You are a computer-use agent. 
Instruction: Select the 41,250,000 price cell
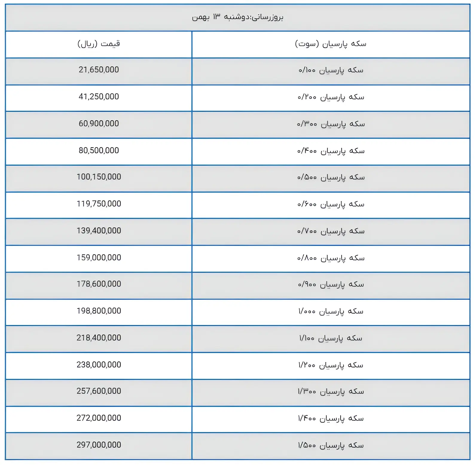(99, 97)
